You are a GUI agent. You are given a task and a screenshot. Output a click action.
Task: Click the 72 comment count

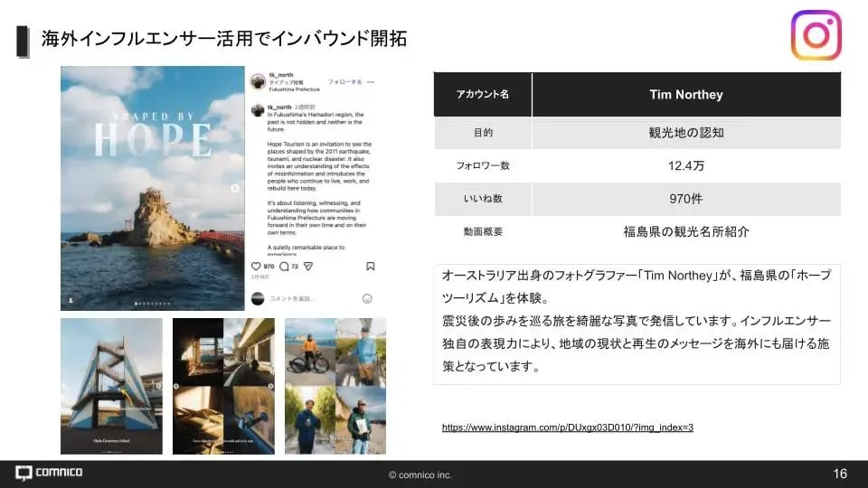pos(295,266)
